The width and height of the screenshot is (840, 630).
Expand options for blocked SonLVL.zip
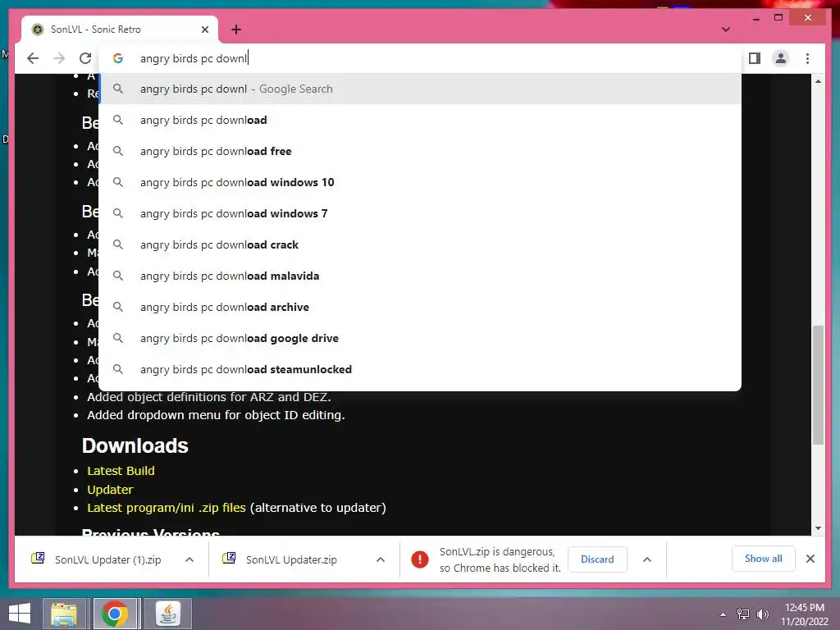(647, 559)
